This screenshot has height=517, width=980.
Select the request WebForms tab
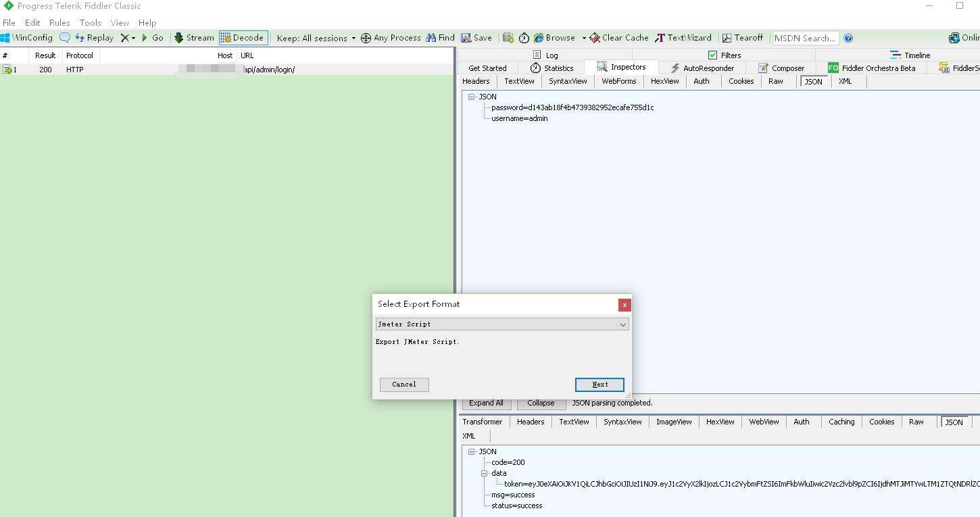619,81
